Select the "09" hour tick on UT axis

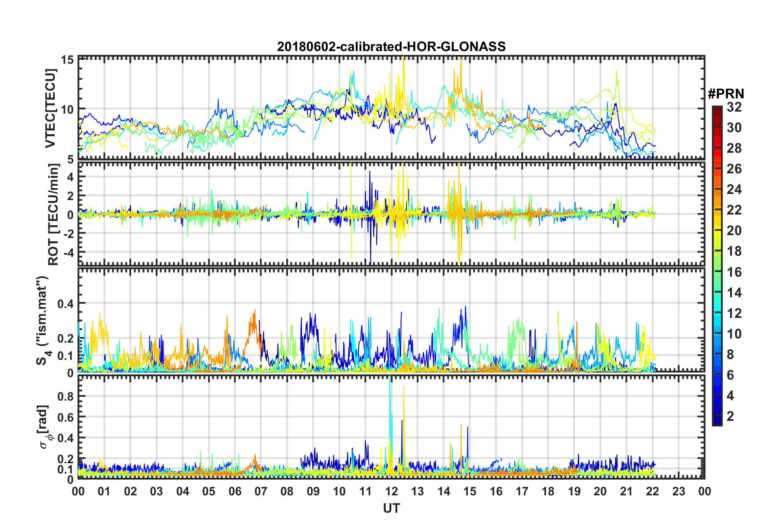pos(313,491)
